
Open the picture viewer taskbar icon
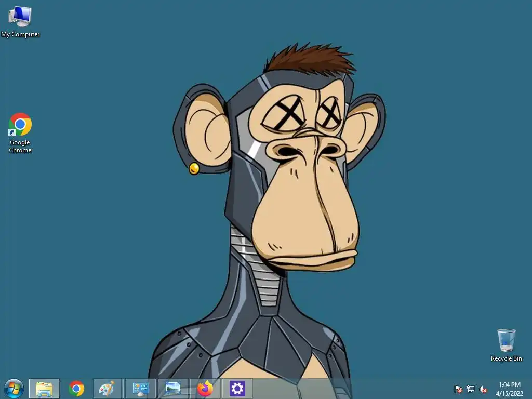click(172, 389)
